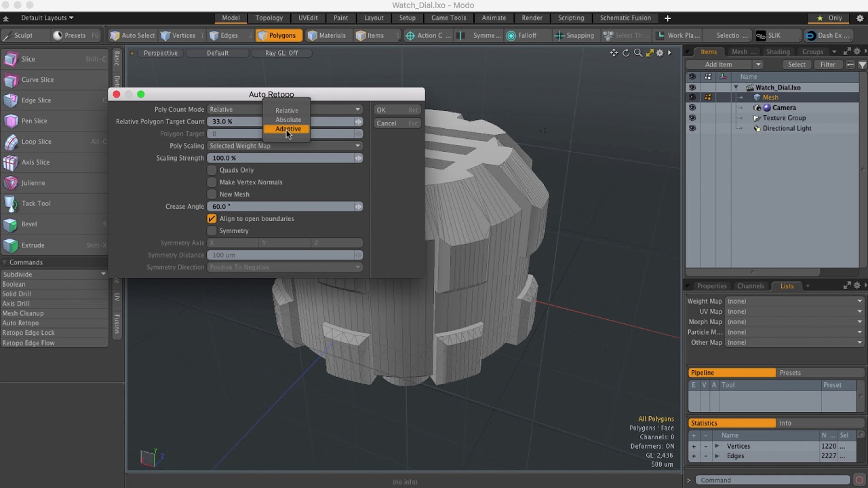Image resolution: width=868 pixels, height=488 pixels.
Task: Click OK in Auto Retopo dialog
Action: pyautogui.click(x=397, y=110)
